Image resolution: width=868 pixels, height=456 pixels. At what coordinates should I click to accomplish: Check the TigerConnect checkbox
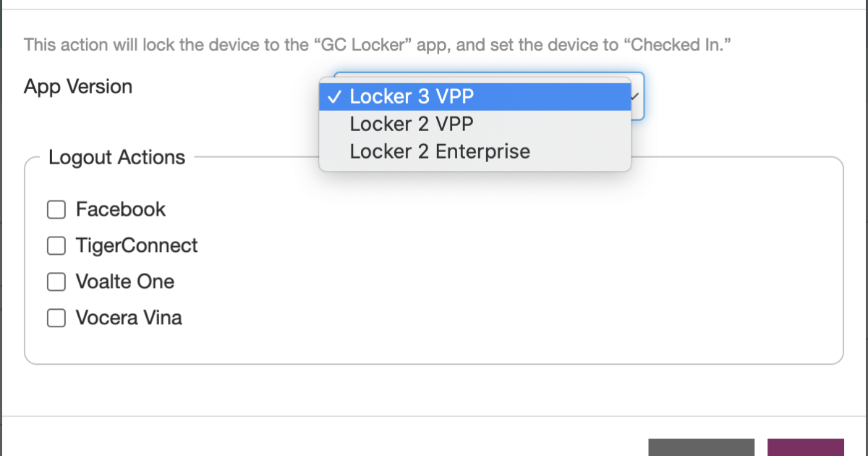coord(56,245)
